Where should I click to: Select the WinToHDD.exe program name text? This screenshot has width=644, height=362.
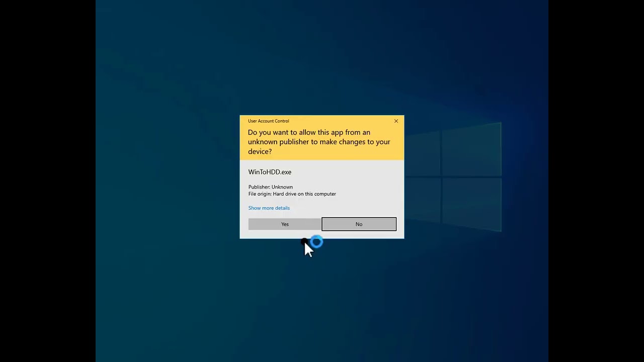[x=270, y=172]
